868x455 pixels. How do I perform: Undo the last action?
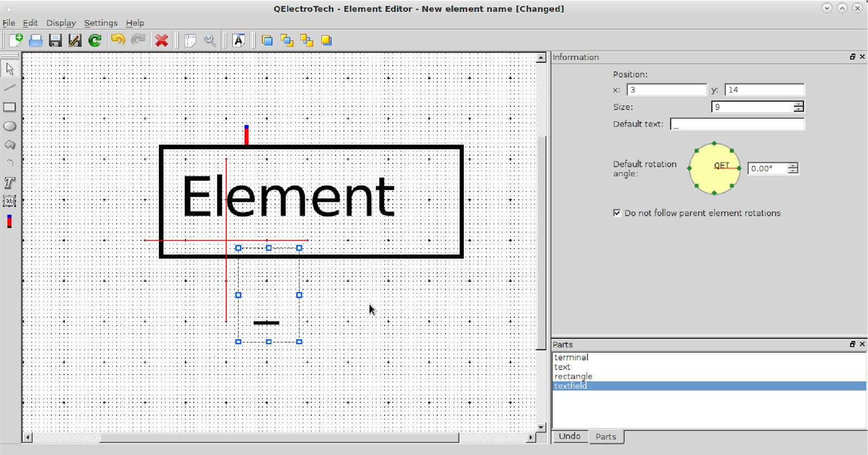coord(118,40)
